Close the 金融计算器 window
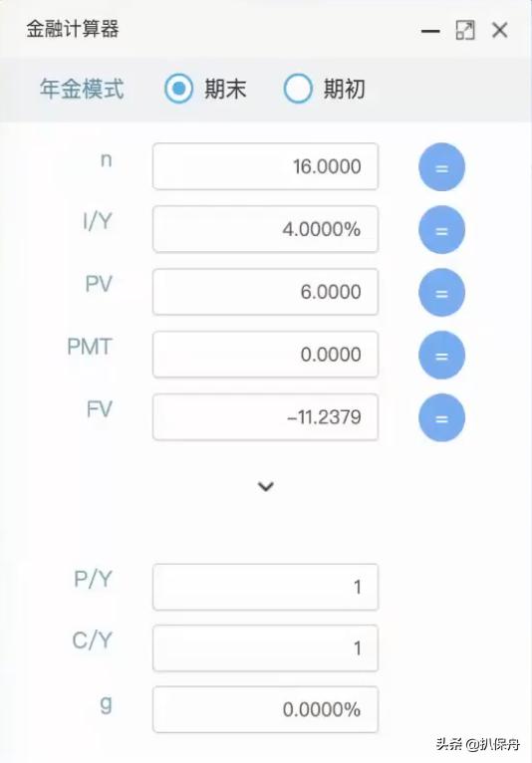Image resolution: width=532 pixels, height=763 pixels. [500, 30]
